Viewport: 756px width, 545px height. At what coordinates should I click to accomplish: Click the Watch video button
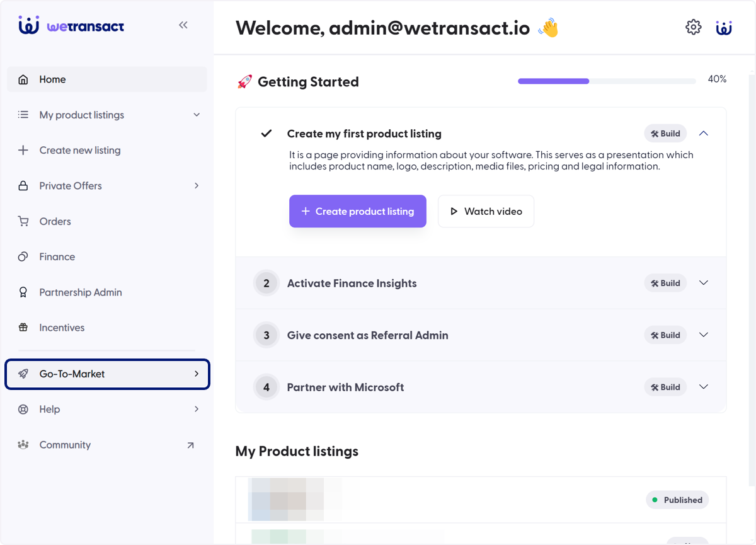coord(486,211)
